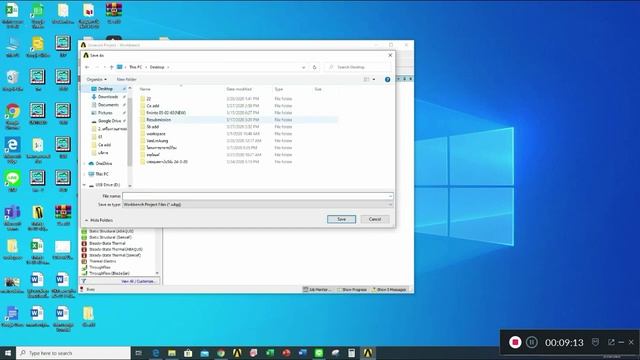
Task: Sort files by the Size column header
Action: (x=318, y=89)
